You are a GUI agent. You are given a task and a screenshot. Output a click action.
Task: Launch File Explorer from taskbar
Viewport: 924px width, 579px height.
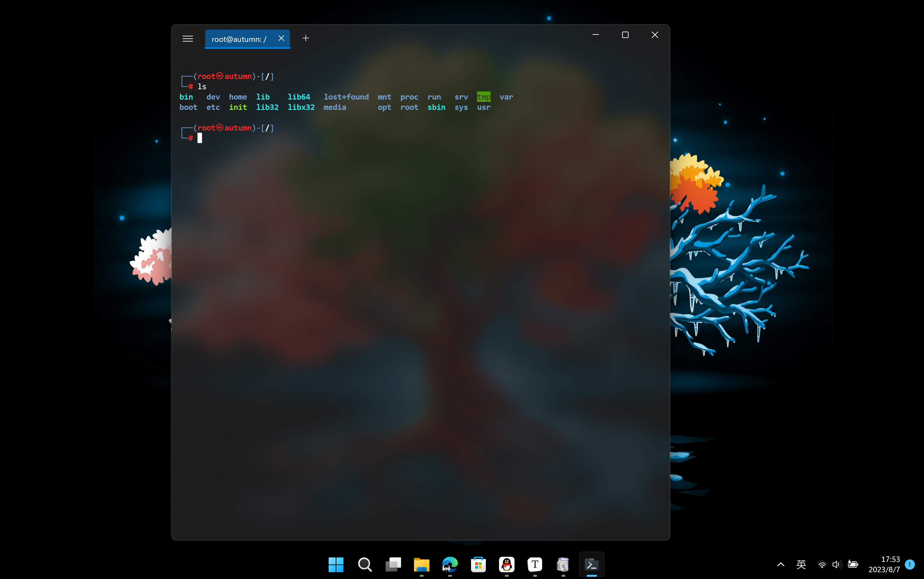click(421, 565)
